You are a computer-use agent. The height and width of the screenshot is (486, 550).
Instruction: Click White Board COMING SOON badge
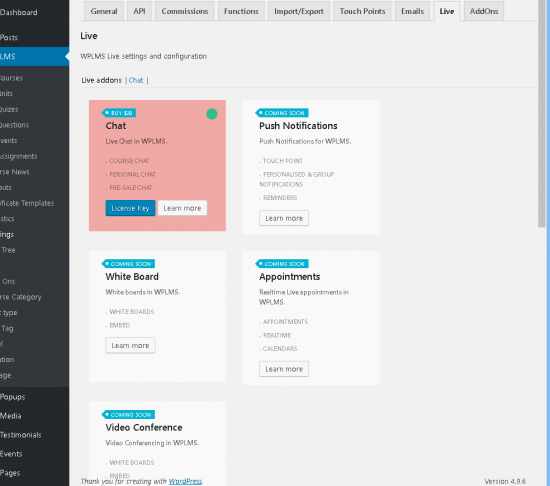[128, 264]
